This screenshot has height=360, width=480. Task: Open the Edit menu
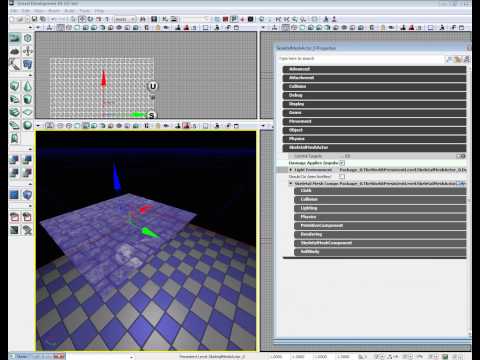point(26,11)
